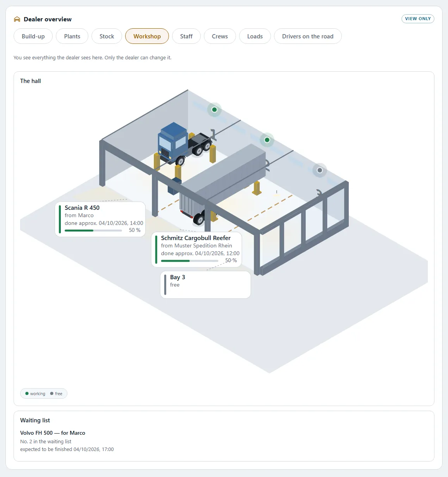
Task: Click the VIEW ONLY badge
Action: pyautogui.click(x=418, y=19)
